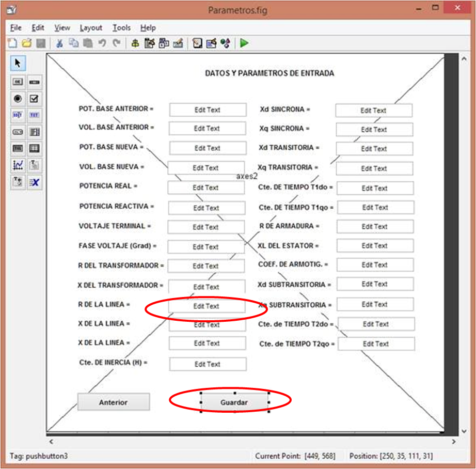This screenshot has height=469, width=476.
Task: Open the File menu
Action: pos(16,28)
